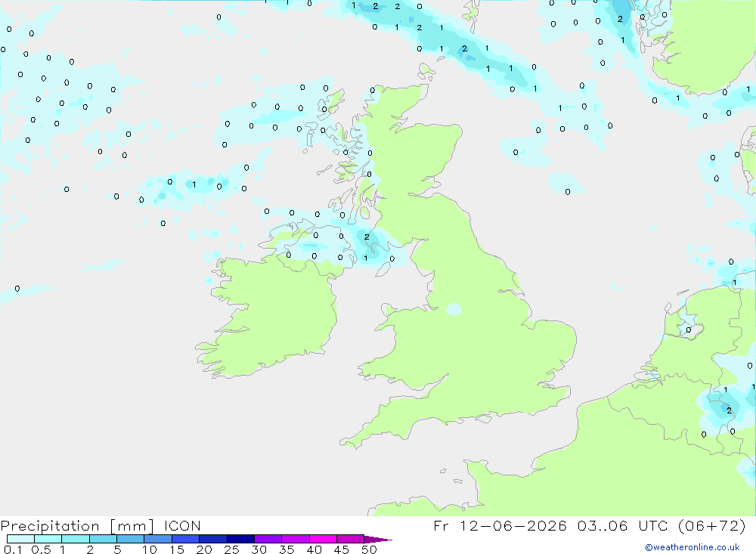
Task: Click the over-50 mm legend arrow tip
Action: coord(379,540)
